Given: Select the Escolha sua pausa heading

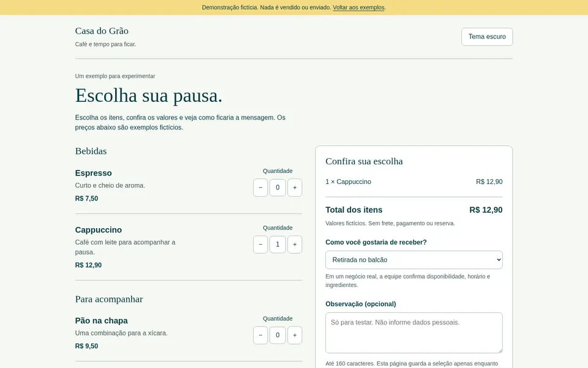Looking at the screenshot, I should pyautogui.click(x=148, y=96).
